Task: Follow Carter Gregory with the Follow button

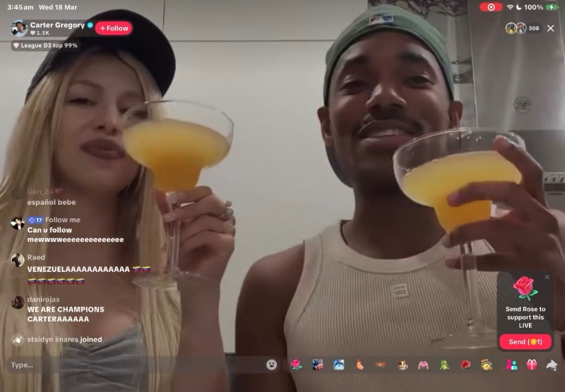Action: pyautogui.click(x=114, y=28)
